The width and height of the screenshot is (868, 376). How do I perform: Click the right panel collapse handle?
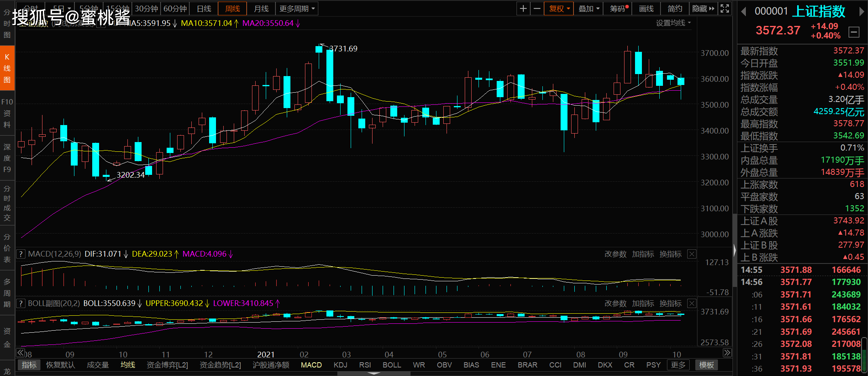tap(735, 250)
